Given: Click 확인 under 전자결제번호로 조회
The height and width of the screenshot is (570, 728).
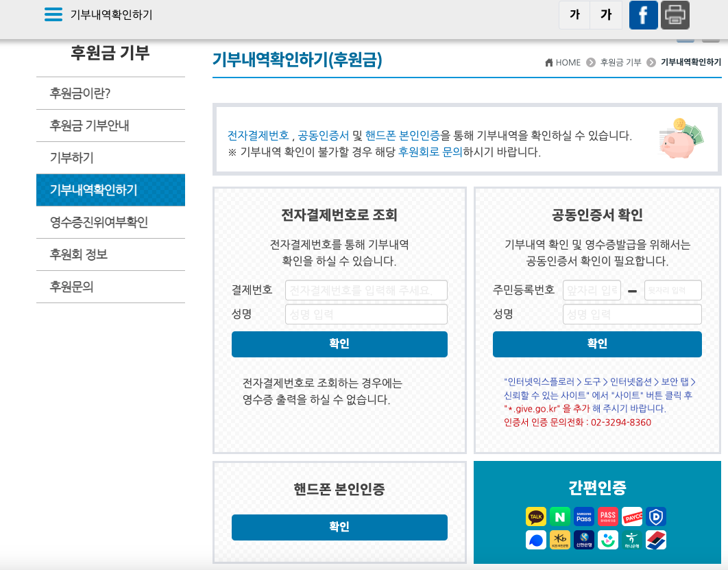Looking at the screenshot, I should coord(339,344).
